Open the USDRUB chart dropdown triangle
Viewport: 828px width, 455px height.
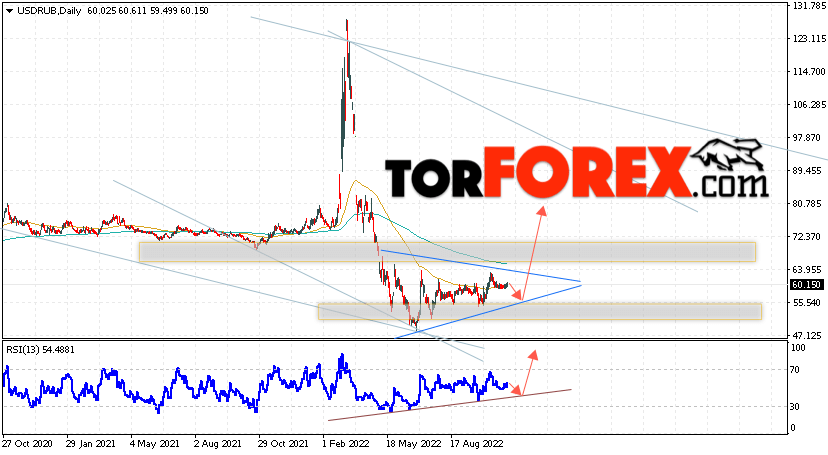point(9,11)
